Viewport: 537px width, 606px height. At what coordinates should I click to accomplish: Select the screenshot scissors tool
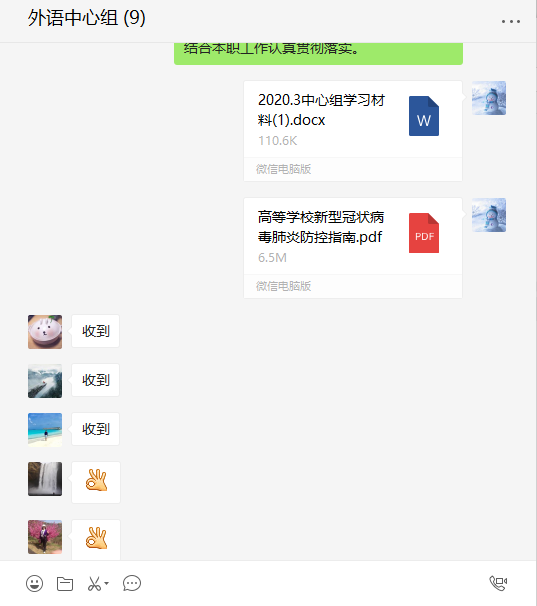(x=94, y=584)
